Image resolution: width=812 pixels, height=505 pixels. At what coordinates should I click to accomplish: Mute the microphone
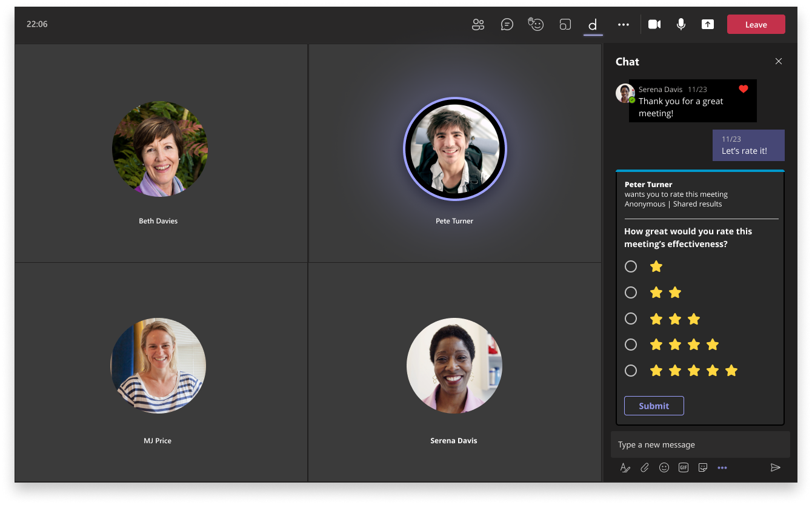pos(681,25)
